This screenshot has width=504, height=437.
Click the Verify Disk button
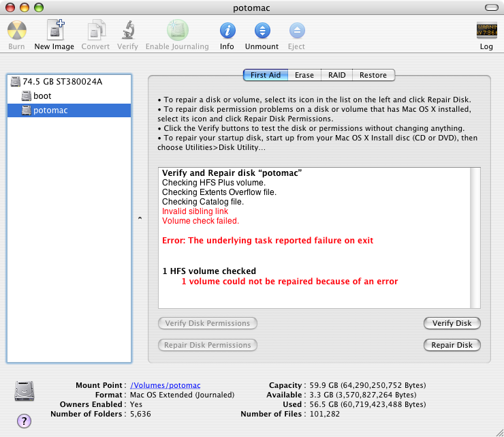[x=452, y=323]
